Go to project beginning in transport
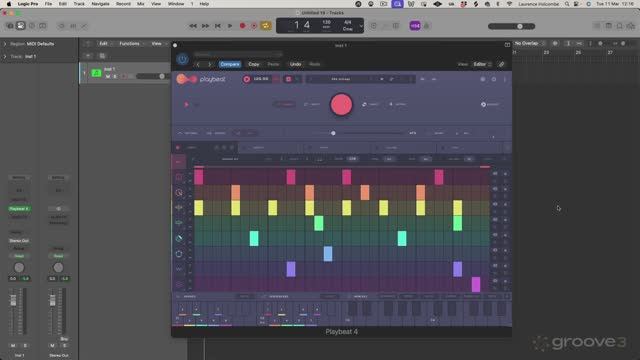 pos(218,26)
